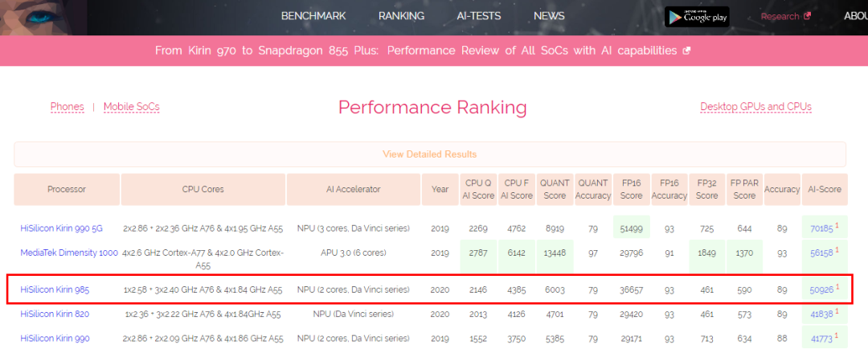Click AI-Score 41773 link
The width and height of the screenshot is (868, 349).
[x=821, y=339]
